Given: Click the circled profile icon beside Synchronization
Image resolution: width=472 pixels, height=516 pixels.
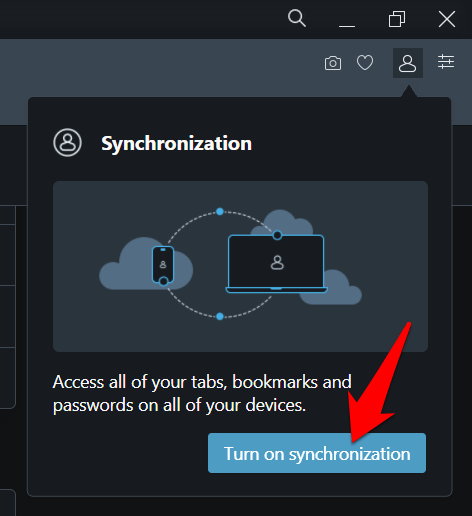Looking at the screenshot, I should point(67,143).
